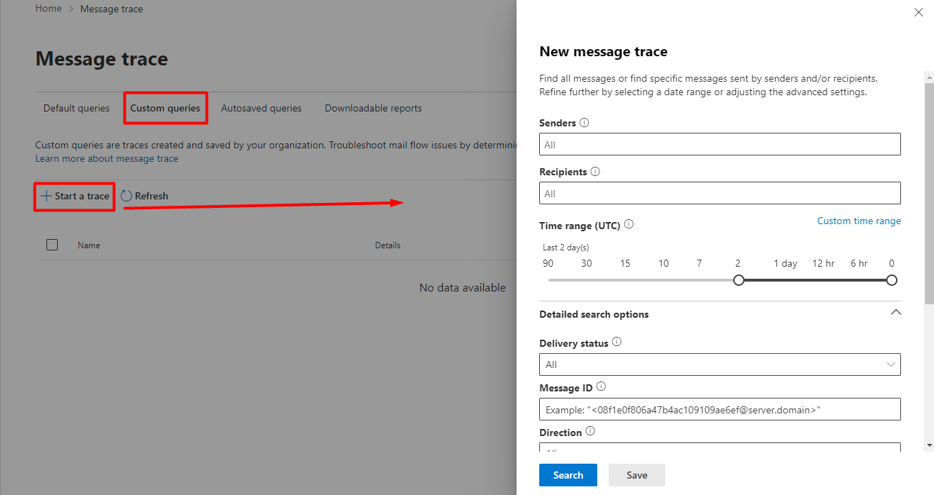Viewport: 934px width, 495px height.
Task: Click the Direction info icon
Action: pyautogui.click(x=590, y=431)
